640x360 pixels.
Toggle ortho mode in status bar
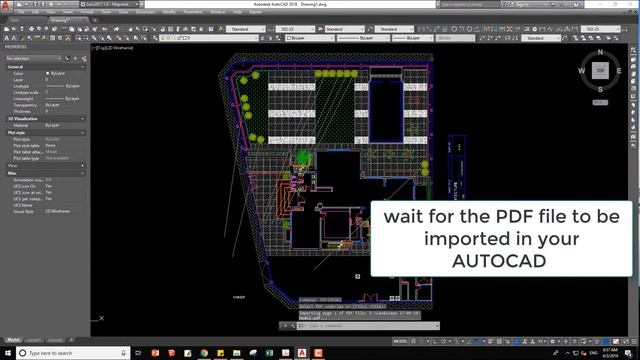(436, 341)
